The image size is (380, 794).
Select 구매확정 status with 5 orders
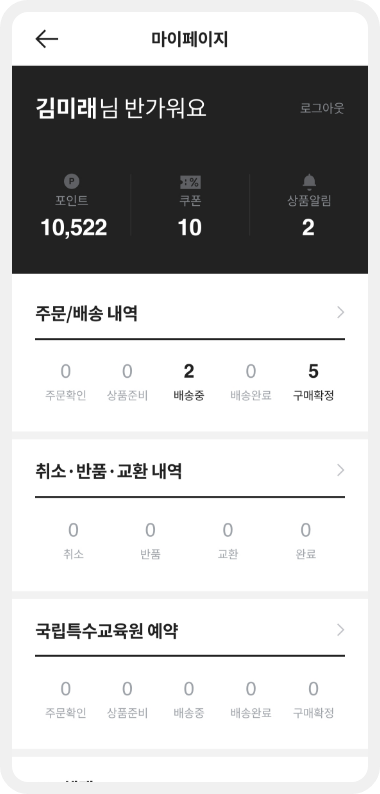(314, 382)
